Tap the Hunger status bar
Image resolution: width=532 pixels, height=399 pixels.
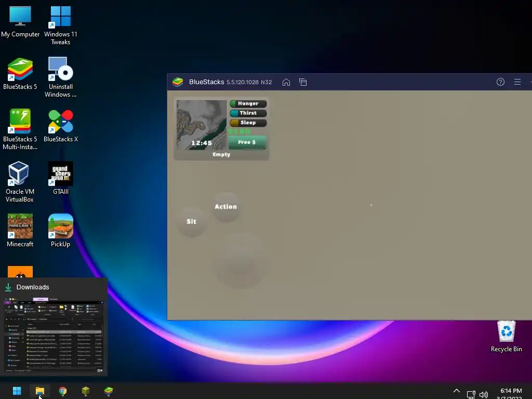(248, 103)
